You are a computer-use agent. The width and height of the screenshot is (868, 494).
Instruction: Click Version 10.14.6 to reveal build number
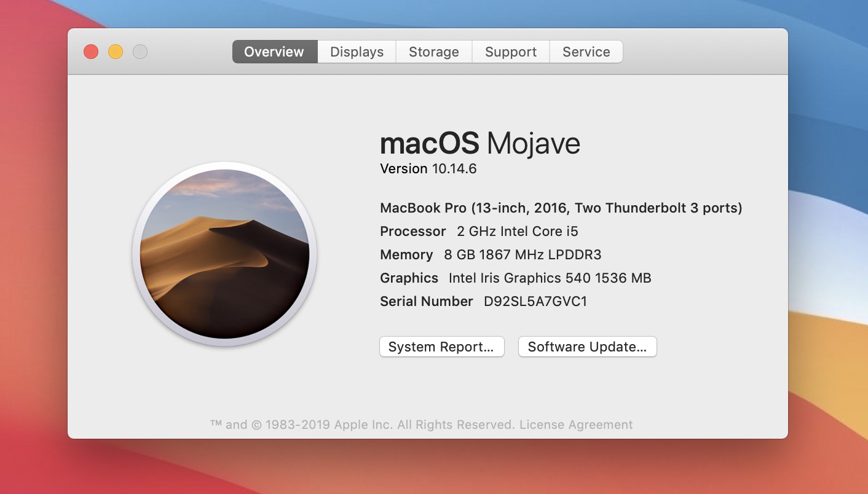428,168
